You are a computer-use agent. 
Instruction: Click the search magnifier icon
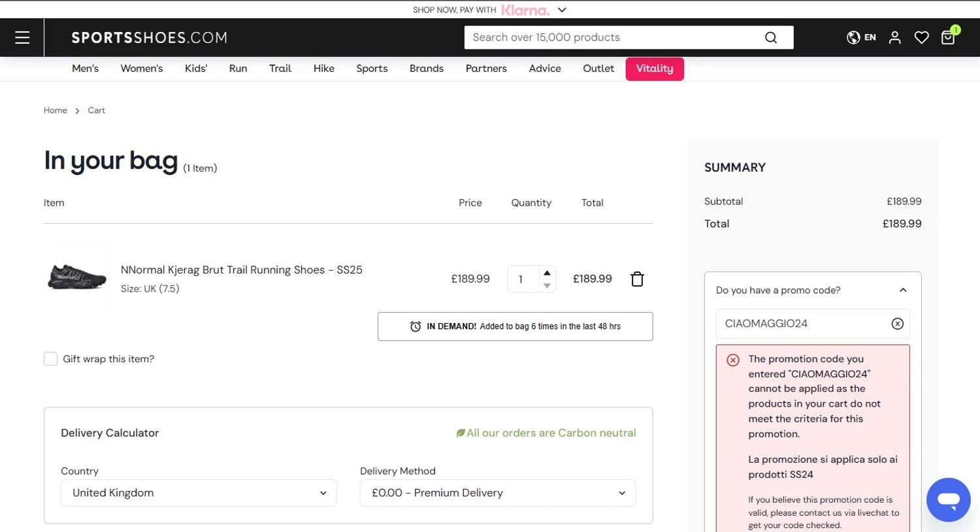point(771,38)
